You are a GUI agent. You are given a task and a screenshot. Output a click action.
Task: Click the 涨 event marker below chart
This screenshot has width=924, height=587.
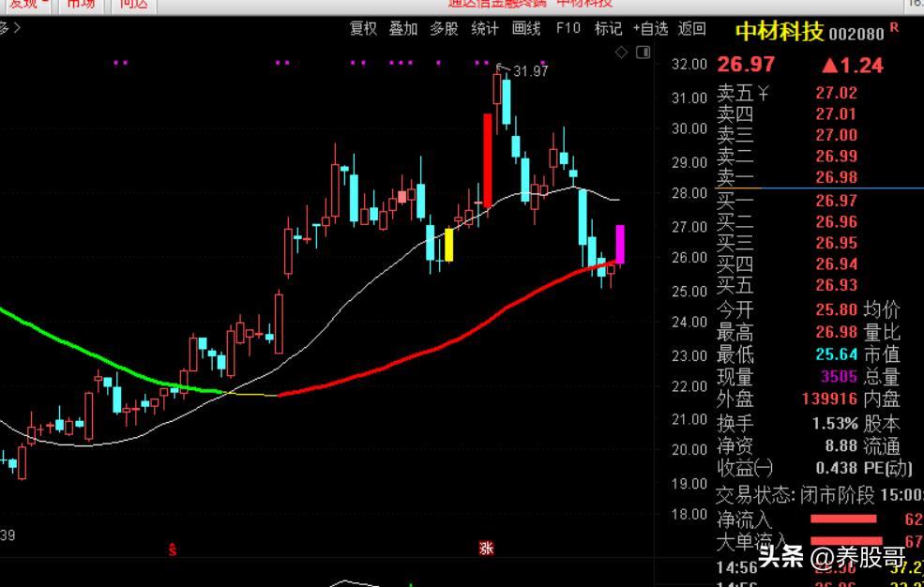pyautogui.click(x=486, y=549)
